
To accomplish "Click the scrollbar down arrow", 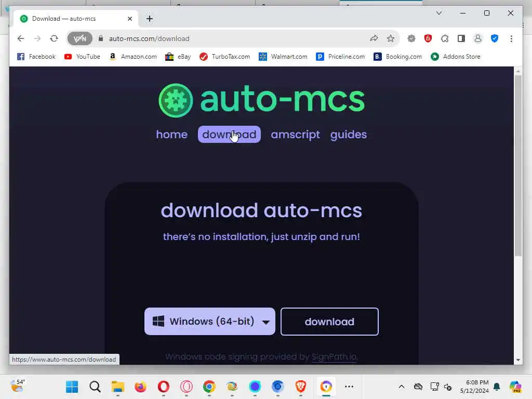I will [x=518, y=360].
